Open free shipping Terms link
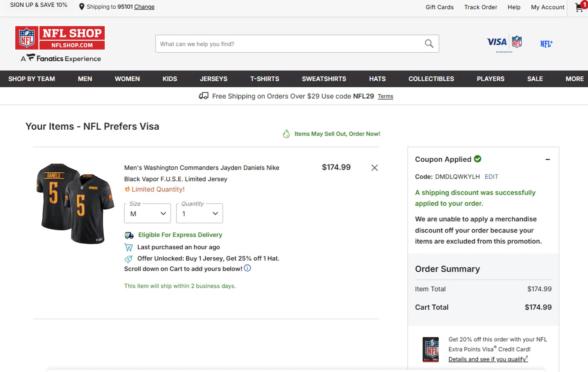 click(385, 96)
